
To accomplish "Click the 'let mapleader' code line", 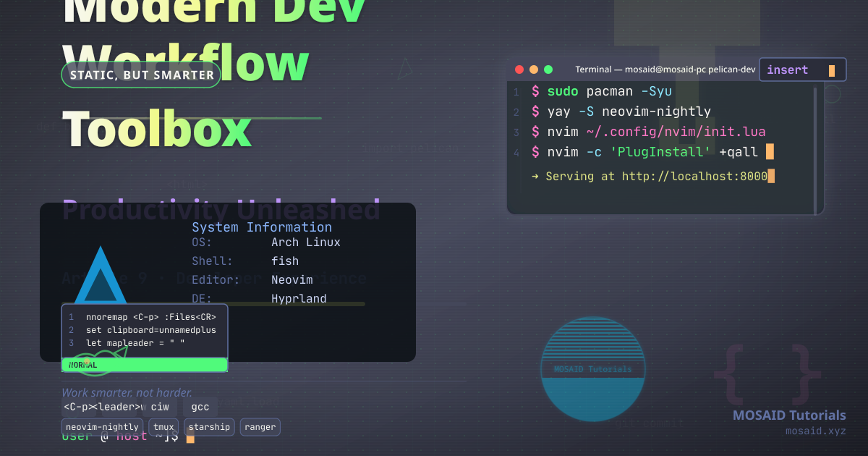I will click(135, 343).
